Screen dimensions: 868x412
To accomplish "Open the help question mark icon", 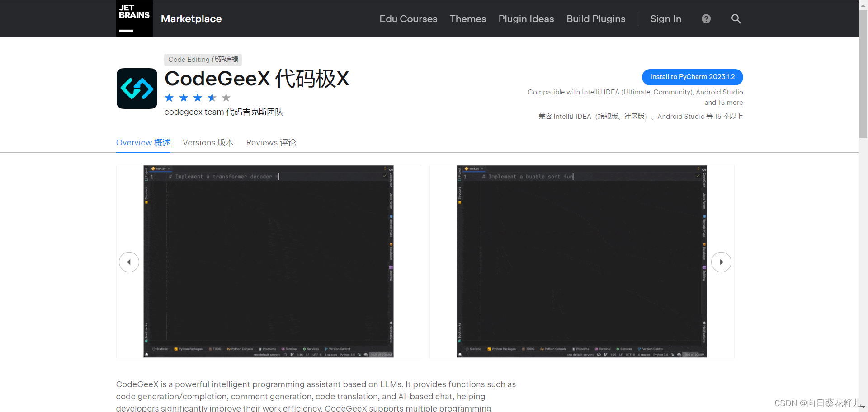I will coord(706,19).
